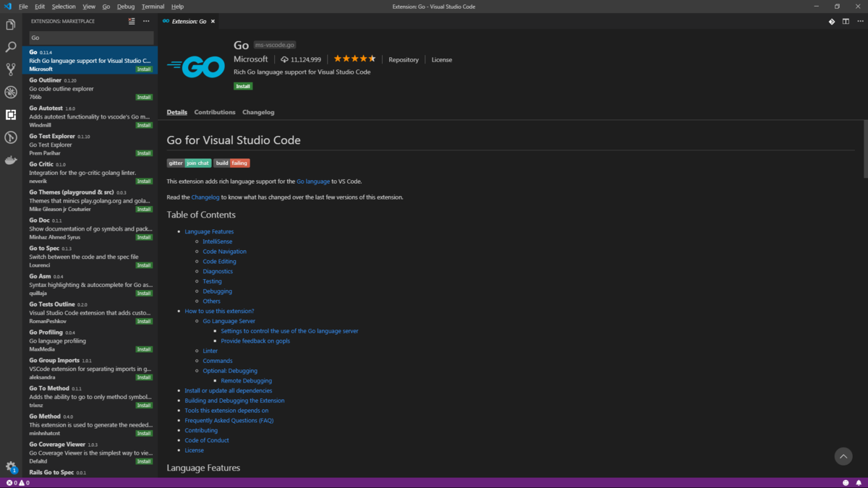Viewport: 868px width, 488px height.
Task: Select the Extension: Go editor tab
Action: click(x=188, y=21)
